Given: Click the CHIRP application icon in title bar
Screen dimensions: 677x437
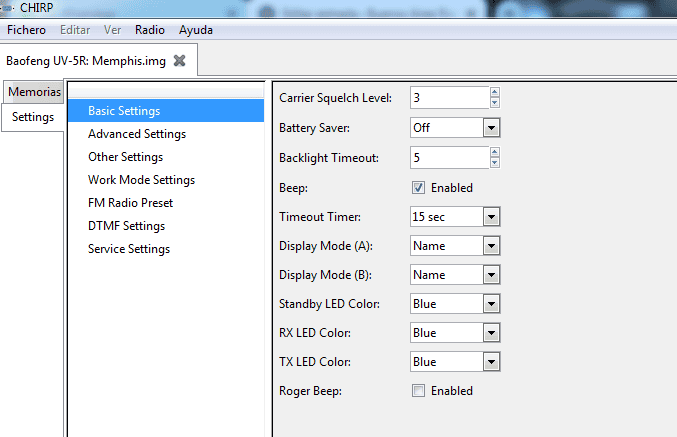Looking at the screenshot, I should click(x=8, y=8).
